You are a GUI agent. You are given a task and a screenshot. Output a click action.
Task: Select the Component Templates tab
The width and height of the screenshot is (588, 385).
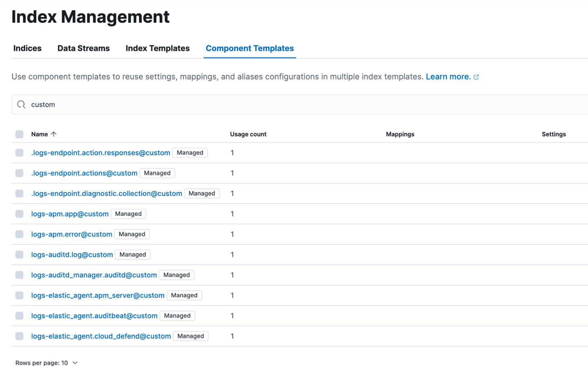pos(249,48)
